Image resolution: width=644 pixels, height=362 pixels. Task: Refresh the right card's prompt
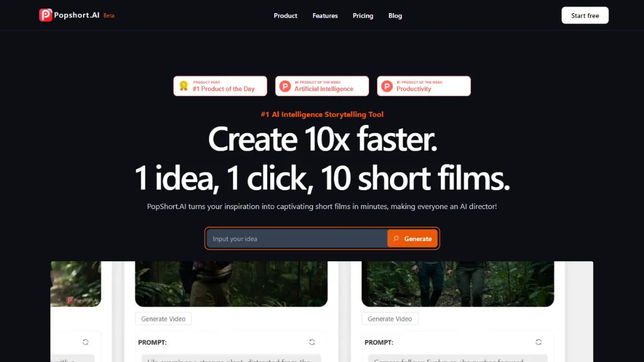pos(539,342)
